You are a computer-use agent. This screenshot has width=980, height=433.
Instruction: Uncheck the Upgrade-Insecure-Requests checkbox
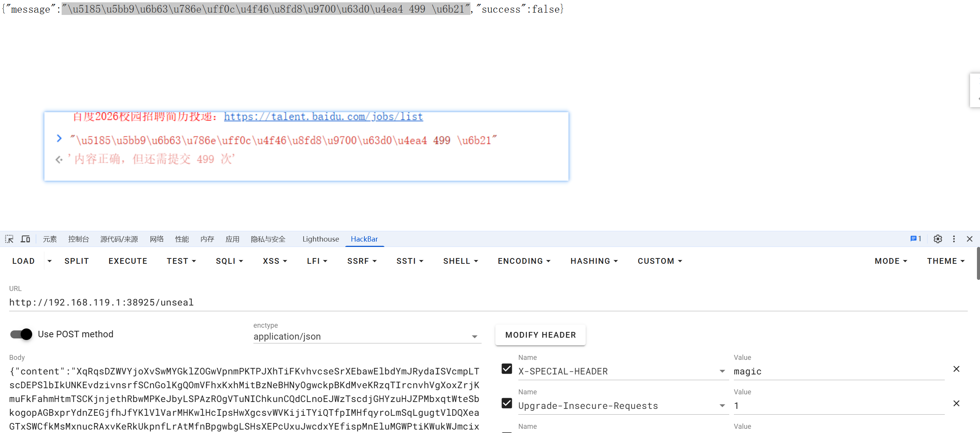pyautogui.click(x=507, y=403)
